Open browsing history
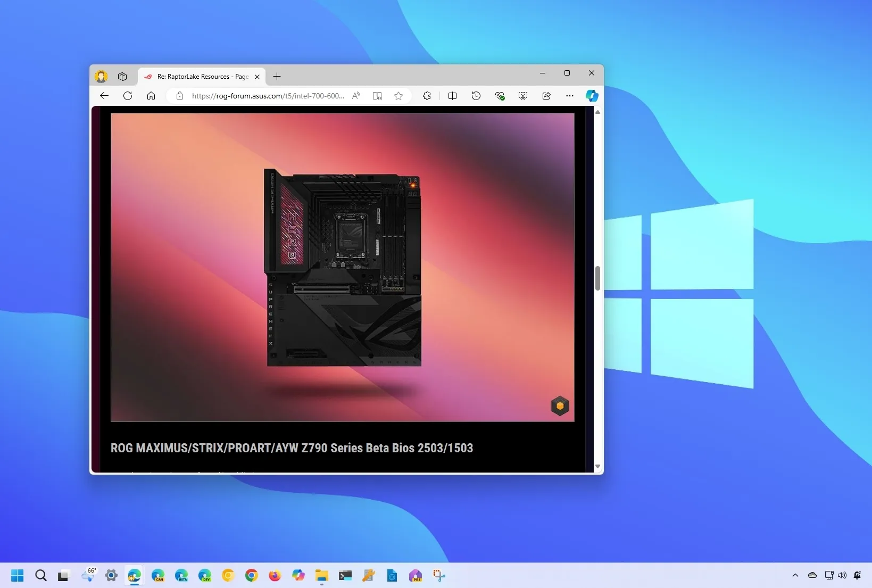 pyautogui.click(x=476, y=96)
